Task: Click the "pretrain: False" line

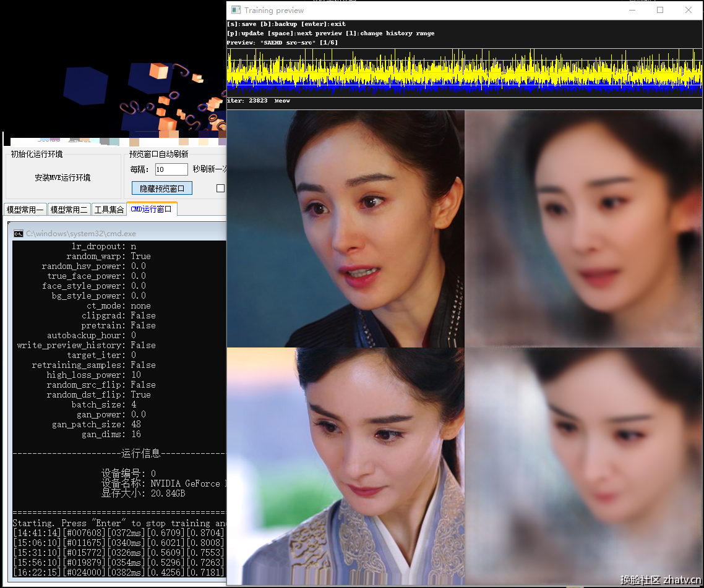Action: pyautogui.click(x=119, y=325)
